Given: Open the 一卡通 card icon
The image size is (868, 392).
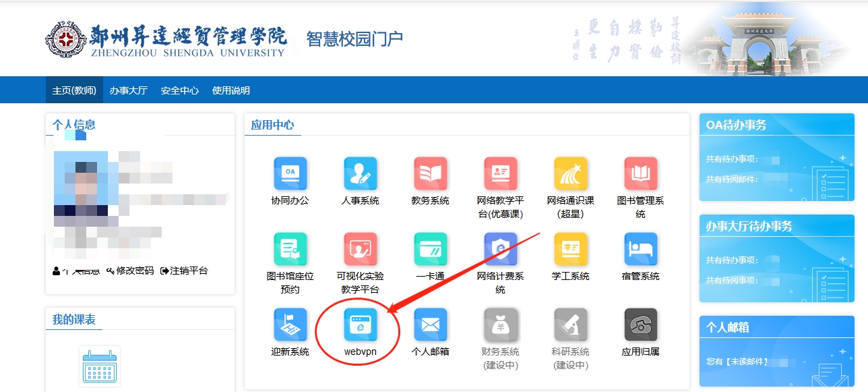Looking at the screenshot, I should coord(430,250).
